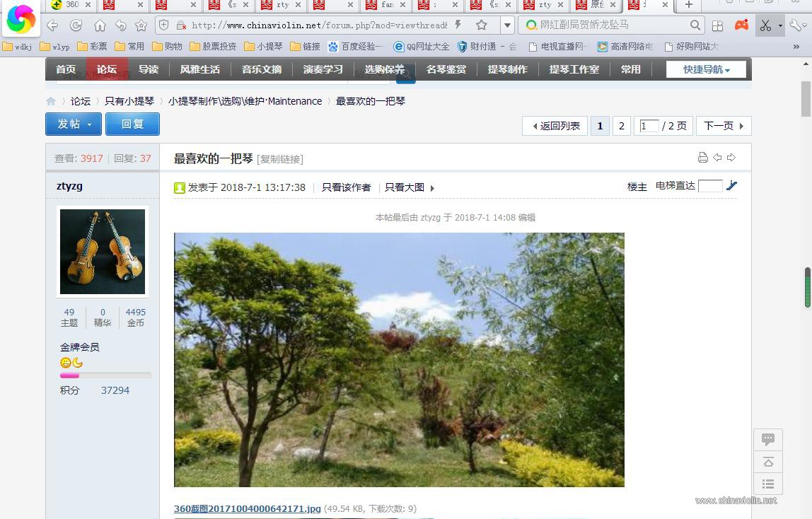Open 只有小提琴 breadcrumb link
The width and height of the screenshot is (812, 519).
[x=129, y=101]
